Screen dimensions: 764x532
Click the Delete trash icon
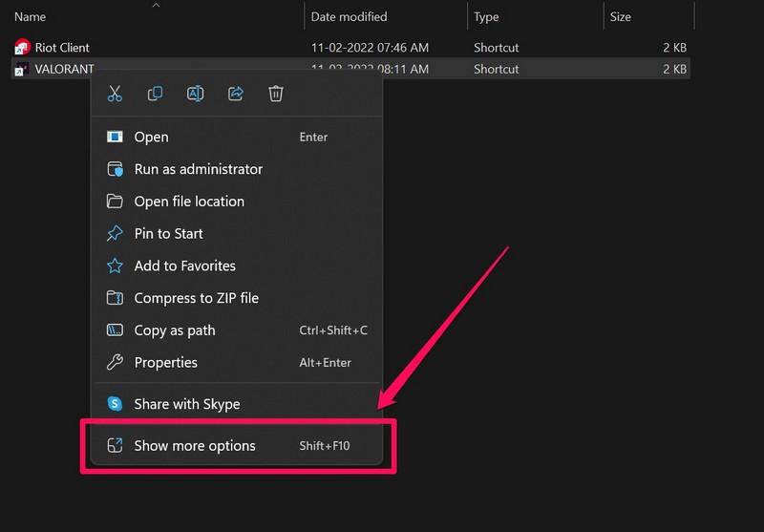click(x=276, y=94)
